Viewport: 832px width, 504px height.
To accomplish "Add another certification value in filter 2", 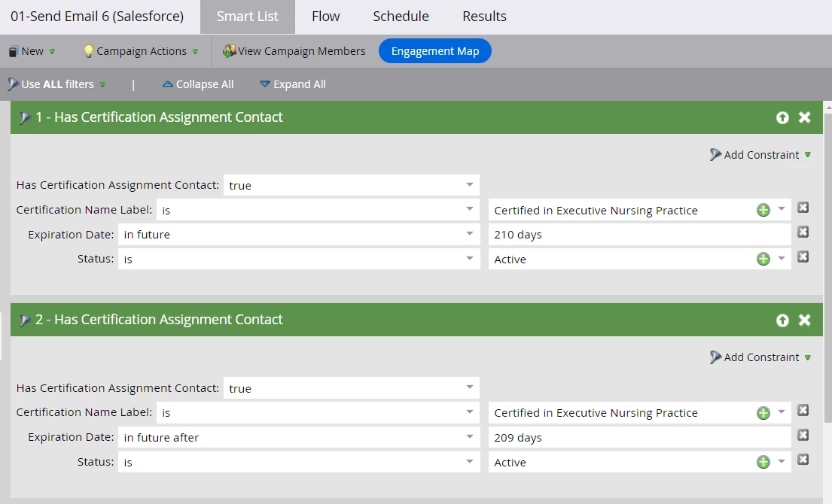I will [763, 413].
